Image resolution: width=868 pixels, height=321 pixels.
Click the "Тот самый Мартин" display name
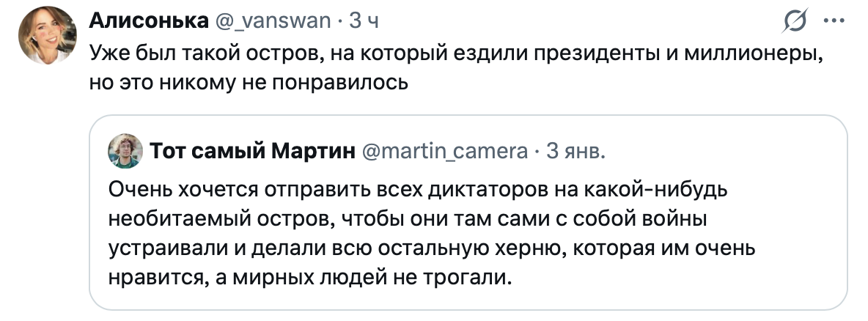coord(253,151)
